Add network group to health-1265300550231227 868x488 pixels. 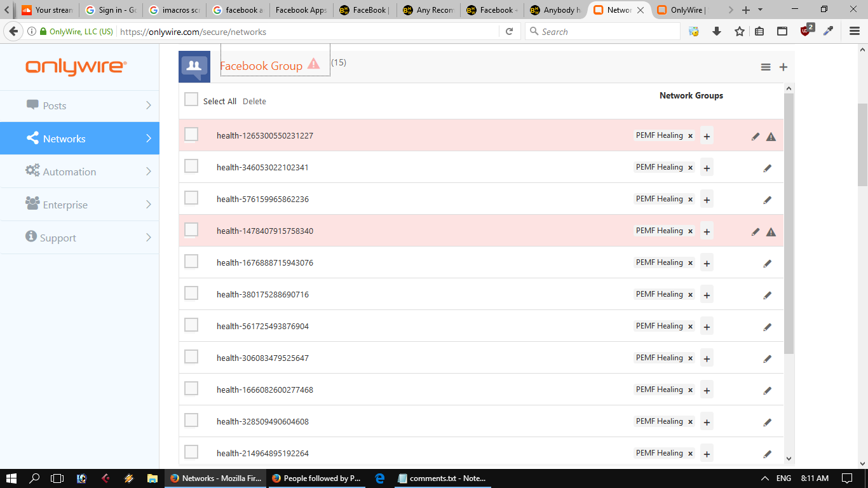click(x=707, y=136)
